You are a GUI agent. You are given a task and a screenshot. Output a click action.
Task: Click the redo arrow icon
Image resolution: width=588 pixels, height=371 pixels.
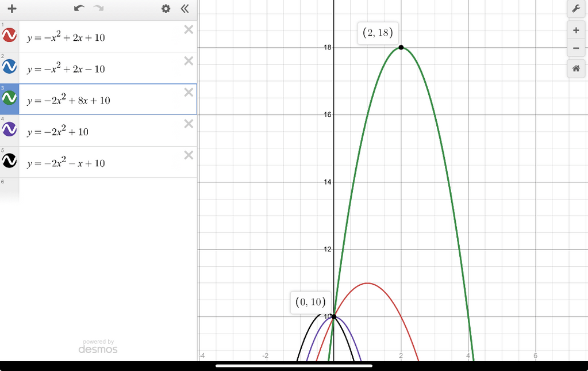(x=99, y=8)
